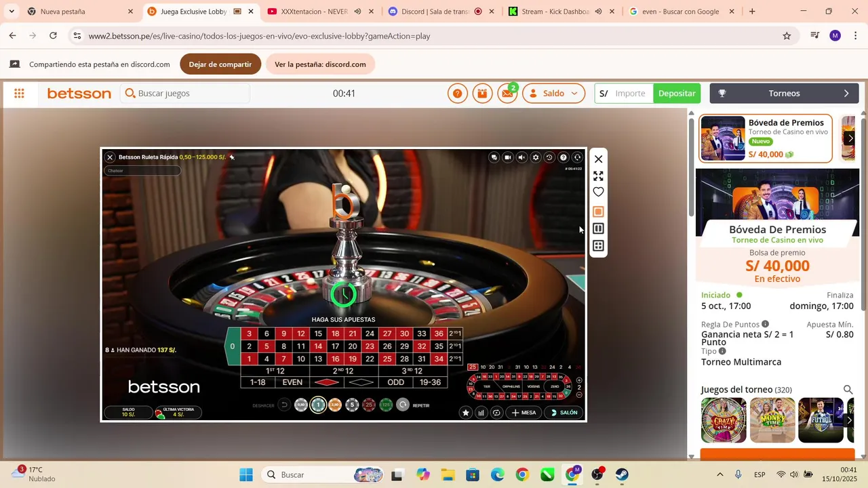Select Bóveda de Premios tournament card
This screenshot has height=488, width=868.
point(766,138)
